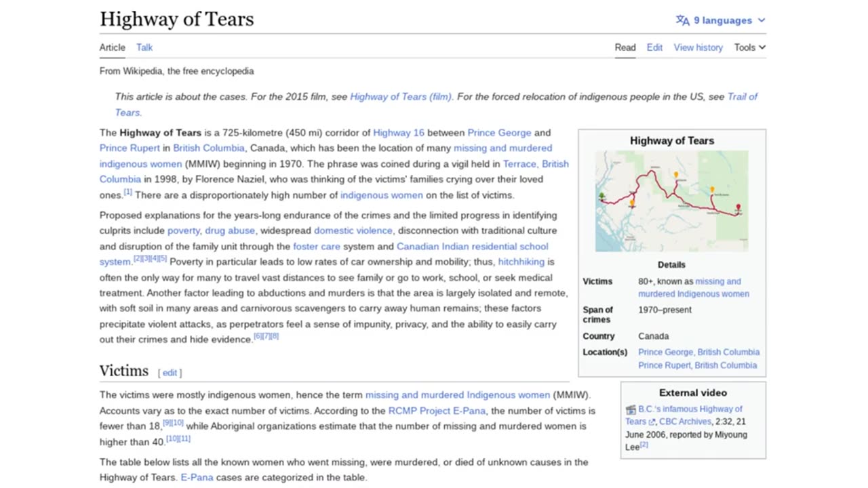Click the green tree marker on map
Viewport: 868px width, 488px height.
click(601, 197)
